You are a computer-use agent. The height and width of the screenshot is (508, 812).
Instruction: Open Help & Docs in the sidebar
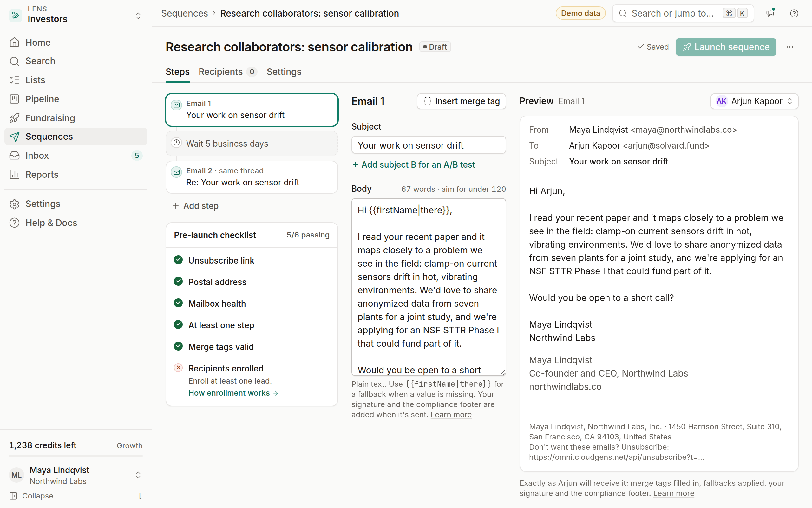click(x=76, y=223)
